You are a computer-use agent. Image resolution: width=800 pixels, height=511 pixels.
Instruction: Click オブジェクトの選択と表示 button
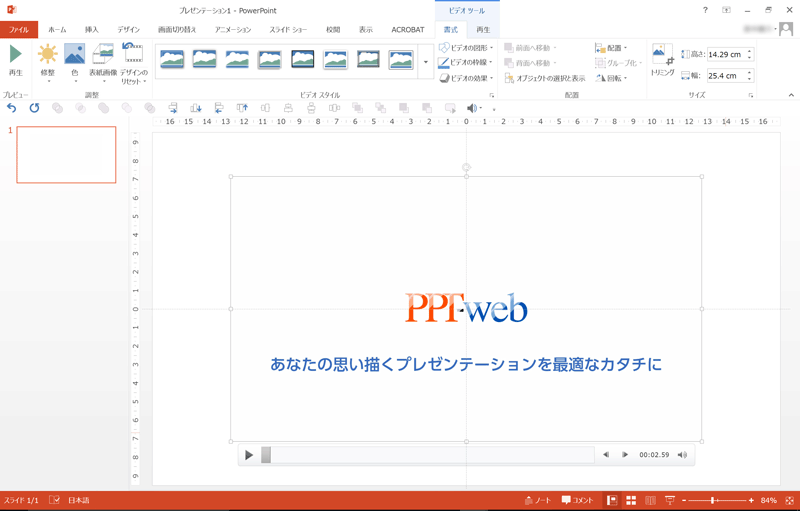pyautogui.click(x=545, y=78)
